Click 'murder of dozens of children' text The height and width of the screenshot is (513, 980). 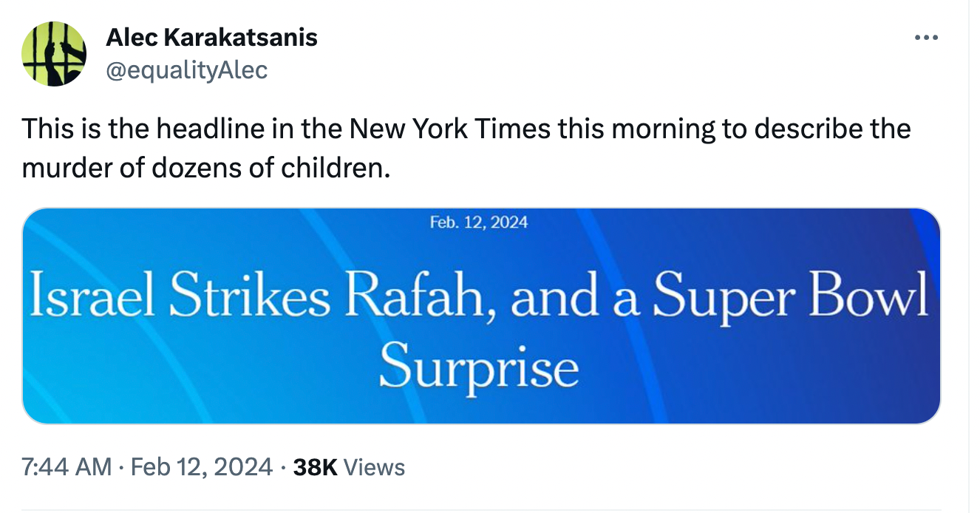coord(205,169)
